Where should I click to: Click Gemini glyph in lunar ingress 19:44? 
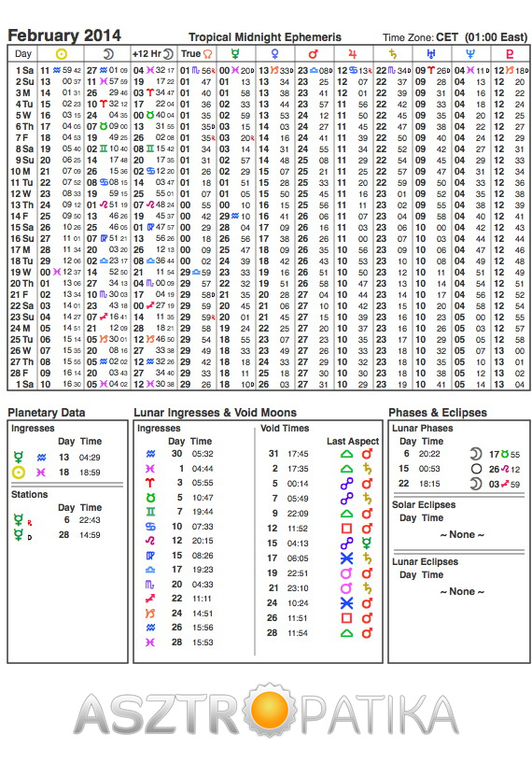[x=151, y=512]
